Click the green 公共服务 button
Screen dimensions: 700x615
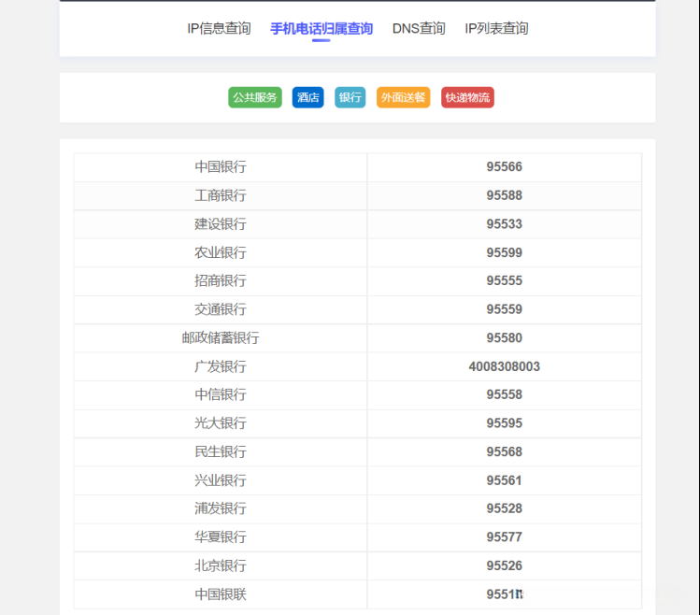point(255,97)
